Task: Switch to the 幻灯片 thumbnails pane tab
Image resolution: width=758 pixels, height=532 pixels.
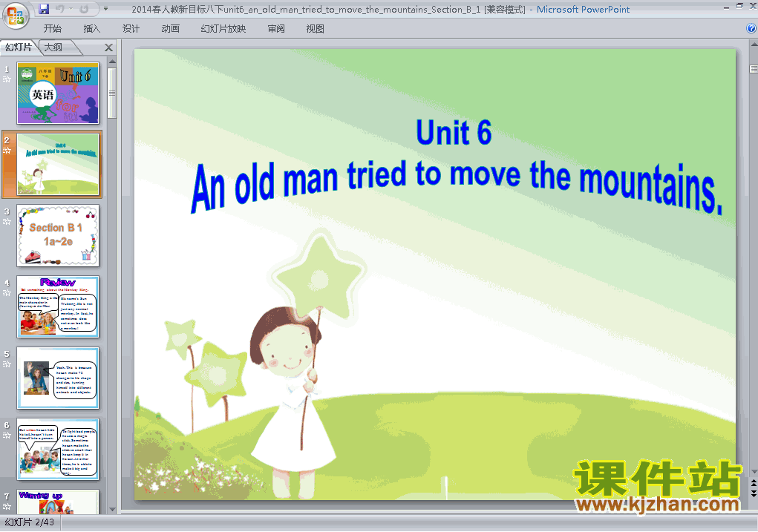Action: click(19, 47)
